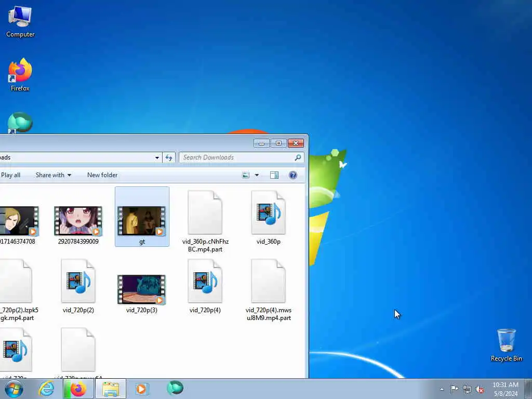Close the Downloads Explorer window
Screen dimensions: 532x399
point(296,143)
